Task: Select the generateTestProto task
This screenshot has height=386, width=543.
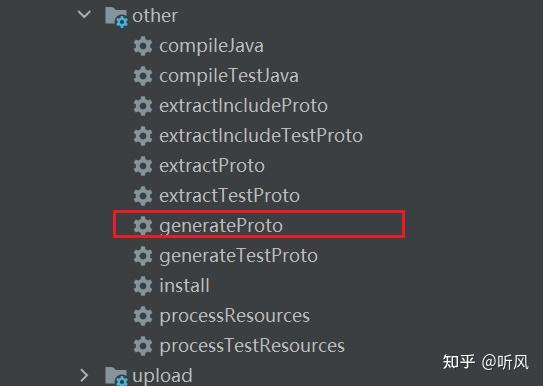Action: (239, 256)
